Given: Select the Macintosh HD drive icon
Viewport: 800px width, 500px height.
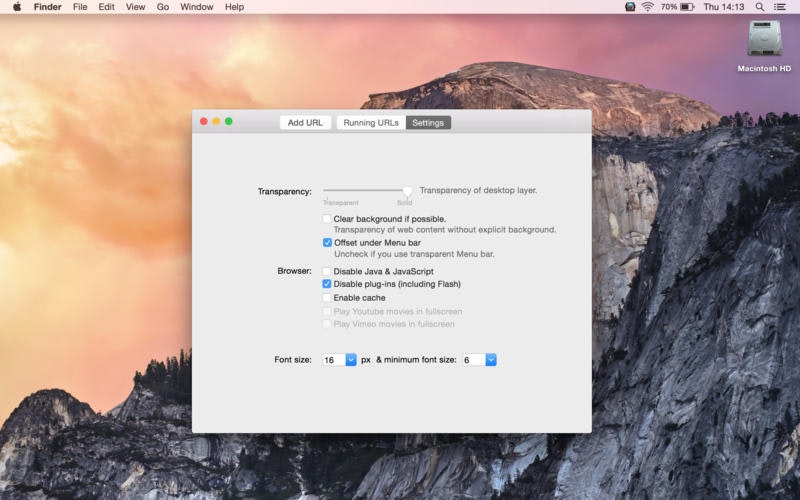Looking at the screenshot, I should [x=764, y=38].
